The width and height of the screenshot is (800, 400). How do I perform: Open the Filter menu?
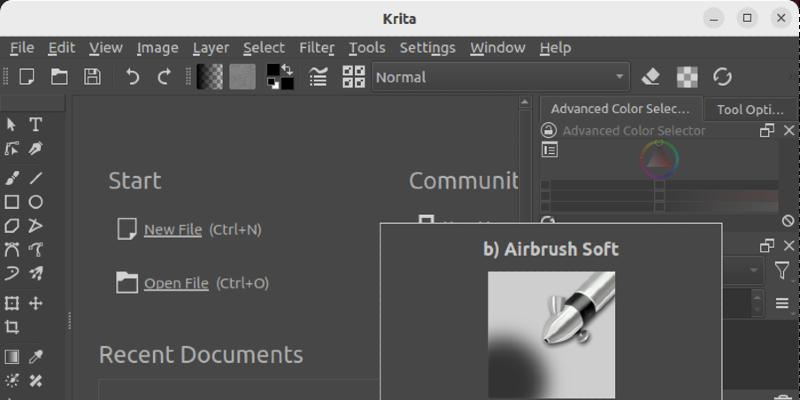pos(316,47)
